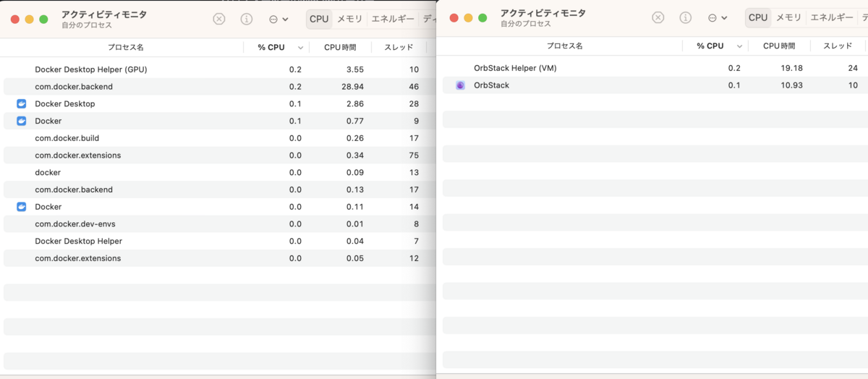This screenshot has height=379, width=868.
Task: Select the Docker Desktop process name
Action: (x=65, y=103)
